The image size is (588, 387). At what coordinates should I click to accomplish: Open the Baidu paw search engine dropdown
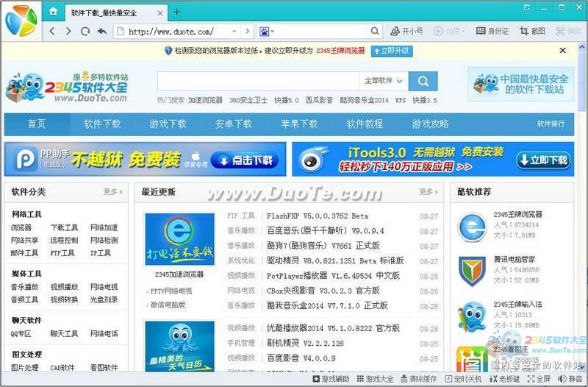267,32
